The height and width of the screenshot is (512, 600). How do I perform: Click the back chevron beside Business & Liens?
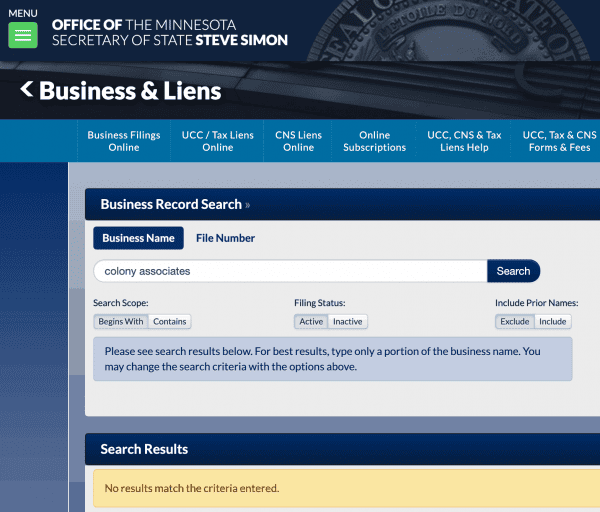click(26, 89)
